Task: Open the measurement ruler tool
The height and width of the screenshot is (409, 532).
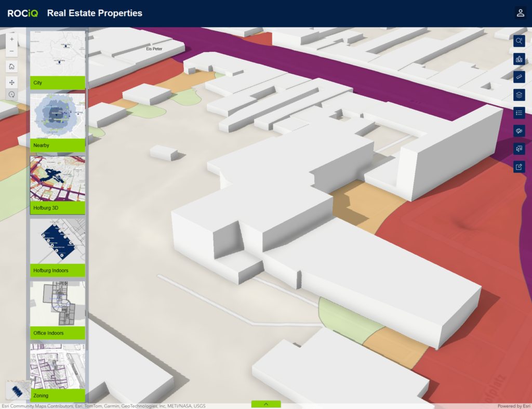Action: (x=519, y=77)
